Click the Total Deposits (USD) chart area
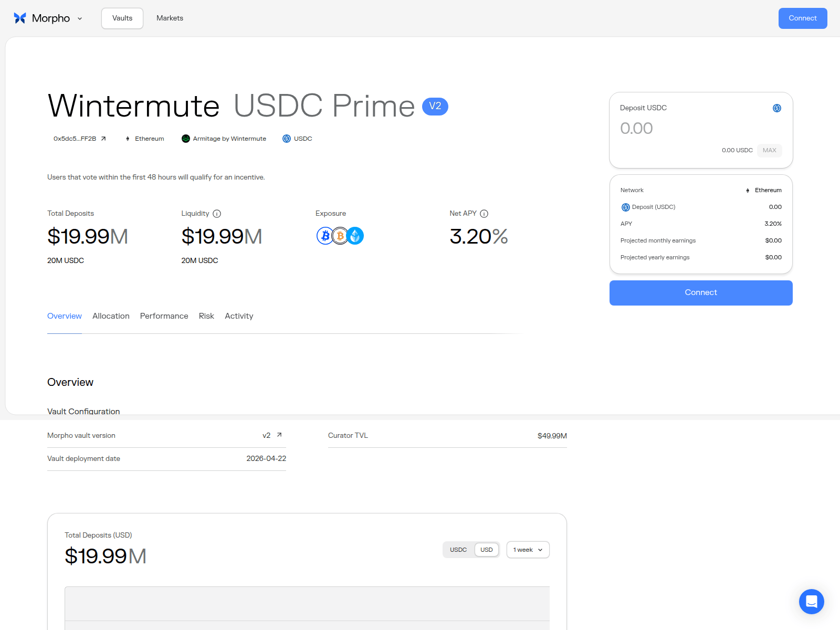840x630 pixels. 307,608
